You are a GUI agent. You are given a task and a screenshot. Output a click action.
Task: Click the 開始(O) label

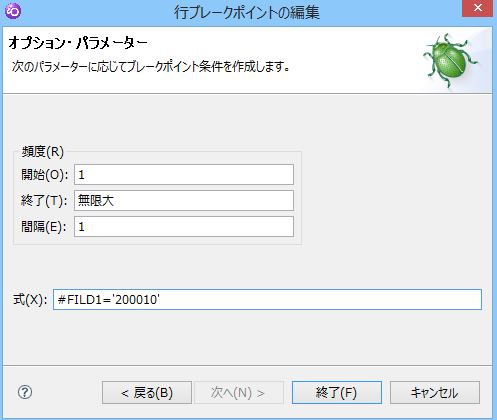coord(45,174)
